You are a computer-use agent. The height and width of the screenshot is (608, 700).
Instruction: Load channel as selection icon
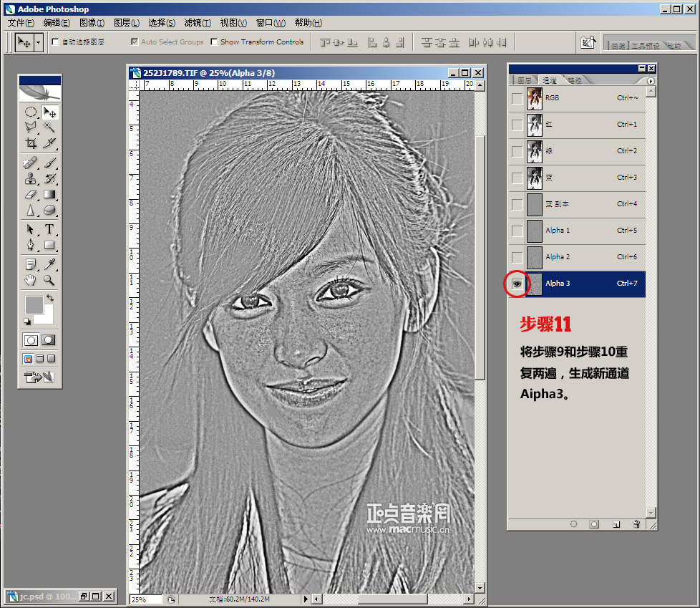point(573,524)
